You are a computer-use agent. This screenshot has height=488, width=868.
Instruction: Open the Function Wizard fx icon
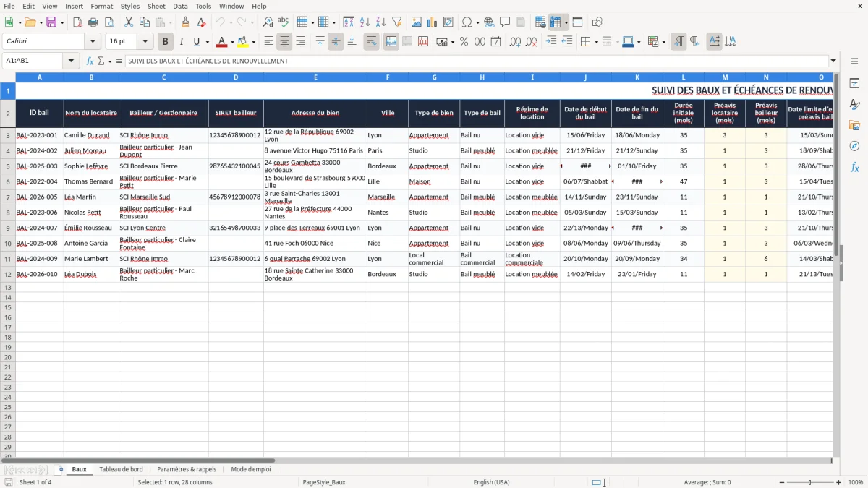[90, 61]
